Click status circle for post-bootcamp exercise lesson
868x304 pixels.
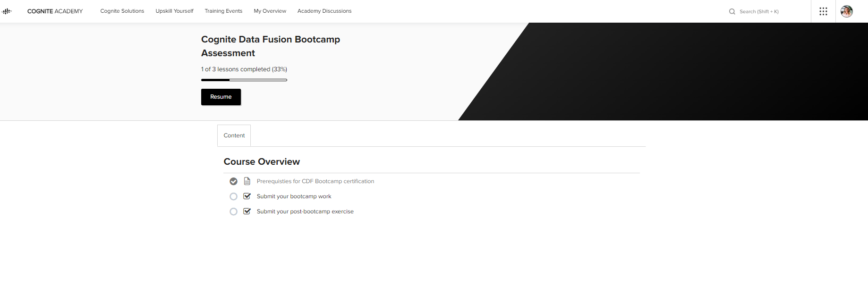pos(233,211)
